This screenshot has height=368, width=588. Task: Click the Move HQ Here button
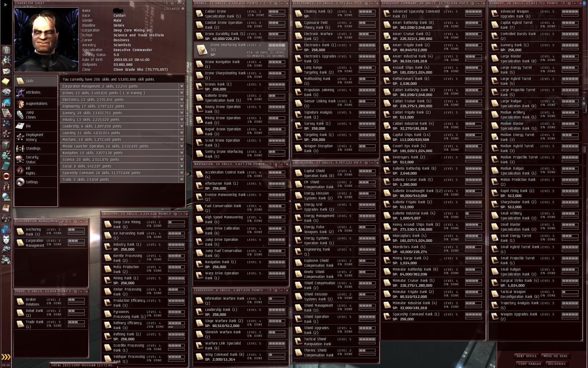coord(555,356)
